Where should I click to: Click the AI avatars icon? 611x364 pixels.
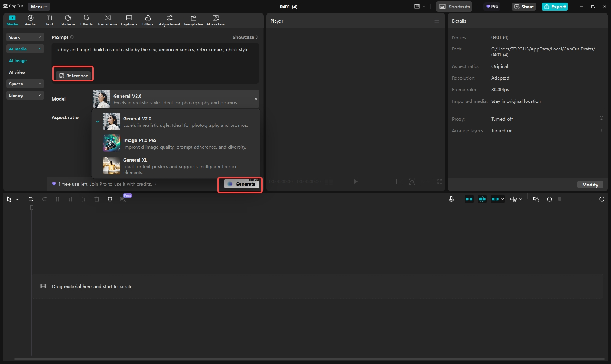215,20
